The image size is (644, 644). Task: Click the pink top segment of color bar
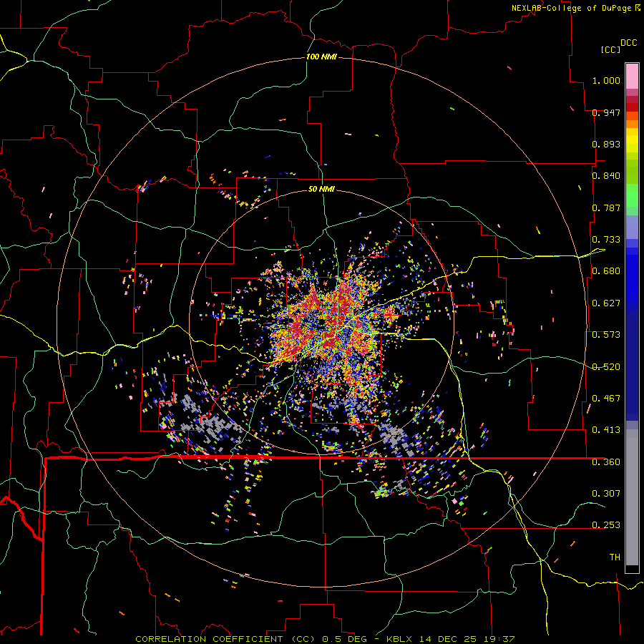(632, 76)
